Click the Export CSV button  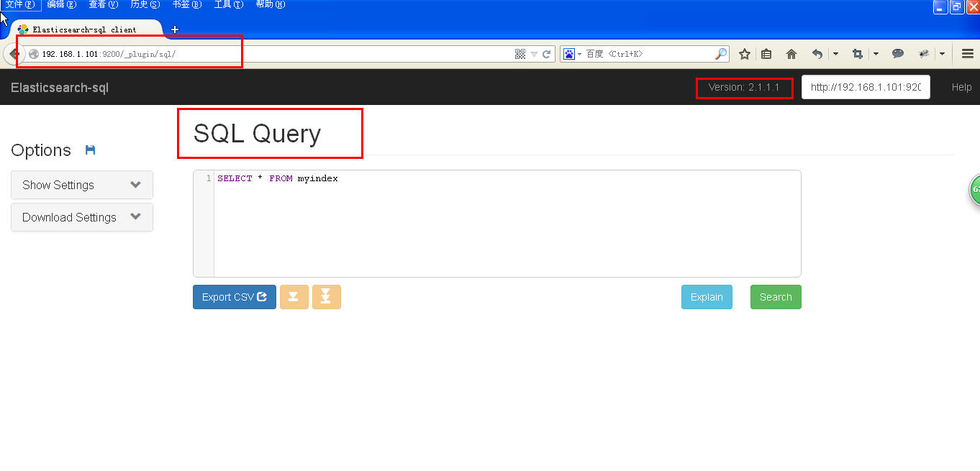pos(235,297)
